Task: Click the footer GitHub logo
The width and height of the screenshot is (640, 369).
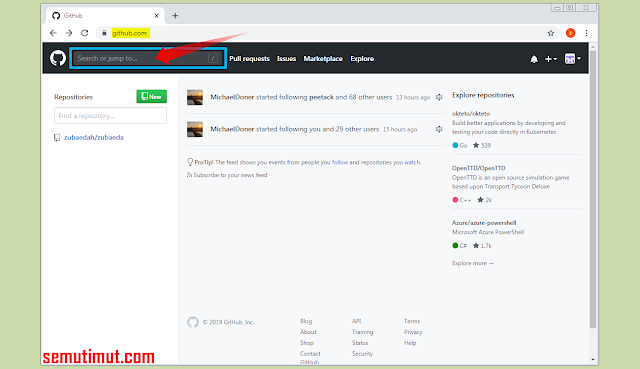Action: point(193,322)
